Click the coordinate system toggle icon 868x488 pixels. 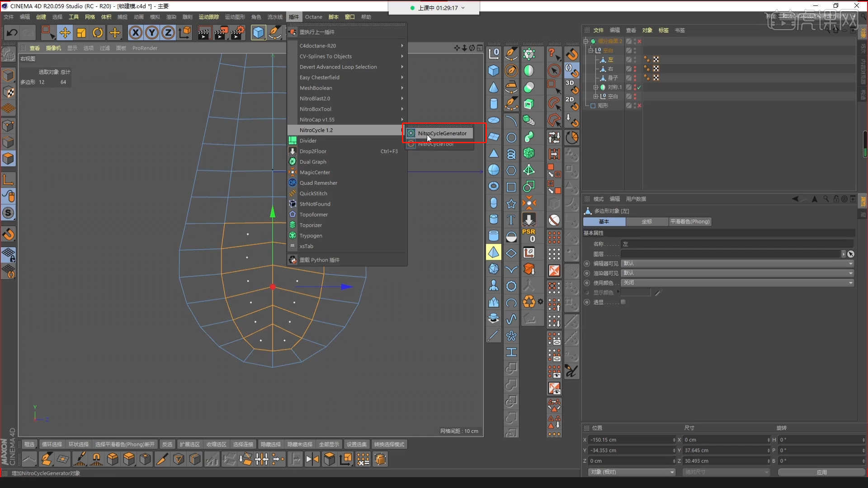coord(185,33)
